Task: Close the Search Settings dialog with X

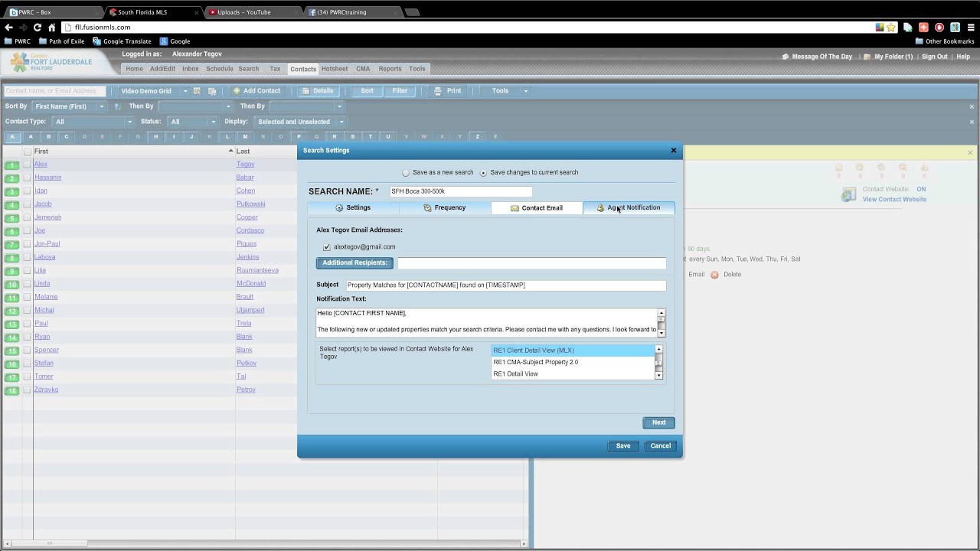Action: 674,150
